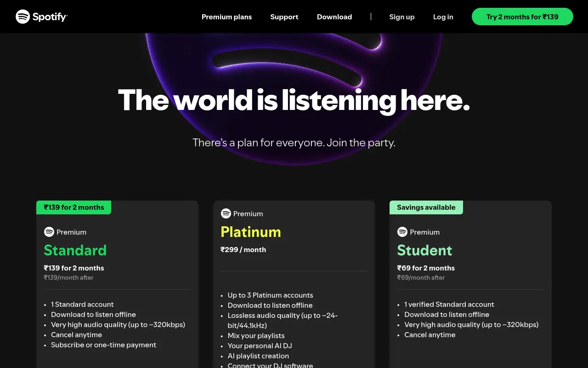The width and height of the screenshot is (588, 368).
Task: Click Spotify icon on Student plan card
Action: click(402, 232)
